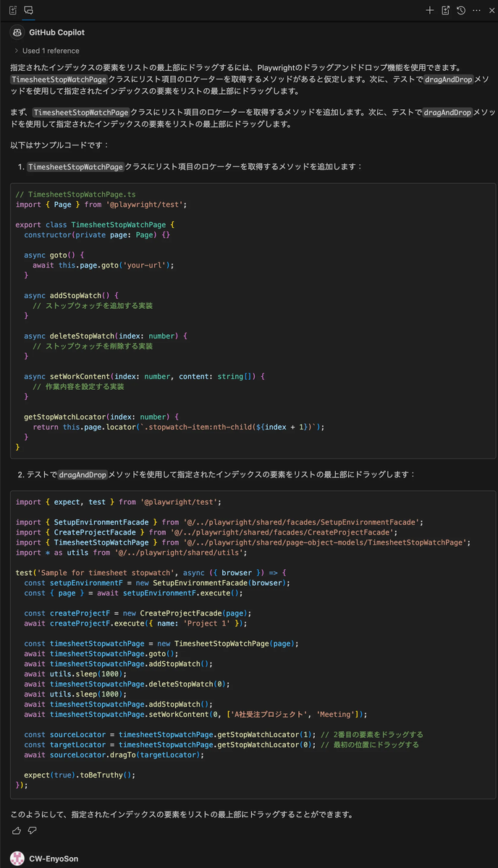Open the more actions ellipsis menu
Screen dimensions: 498x868
(x=476, y=10)
